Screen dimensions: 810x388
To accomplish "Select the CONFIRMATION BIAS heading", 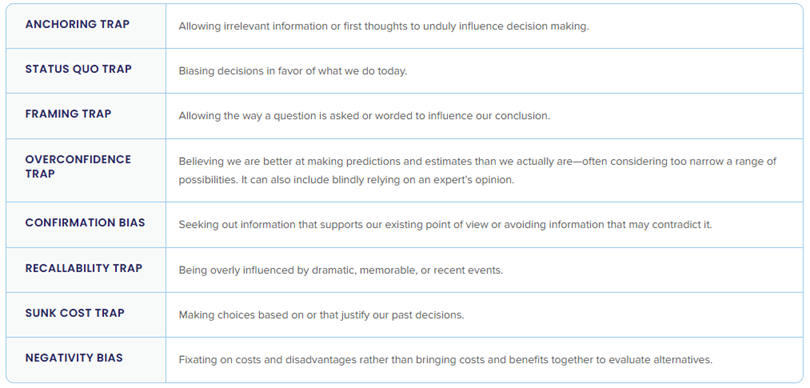I will point(85,223).
